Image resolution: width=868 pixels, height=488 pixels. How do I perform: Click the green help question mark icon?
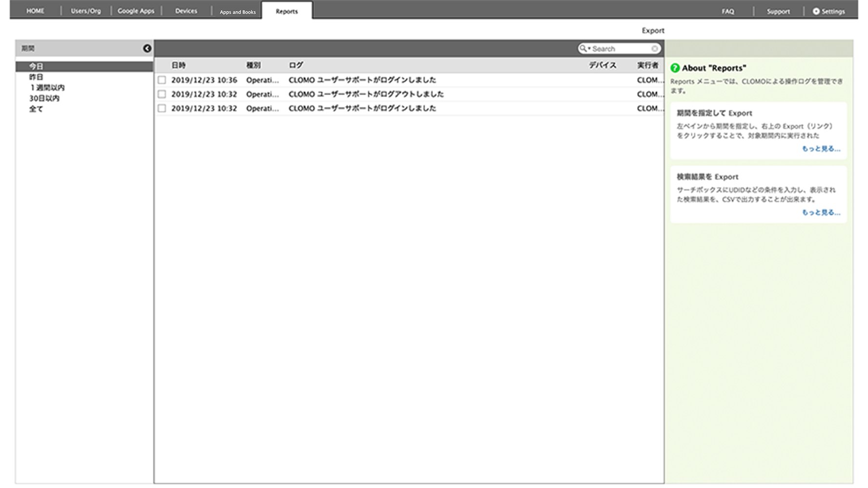(x=675, y=68)
